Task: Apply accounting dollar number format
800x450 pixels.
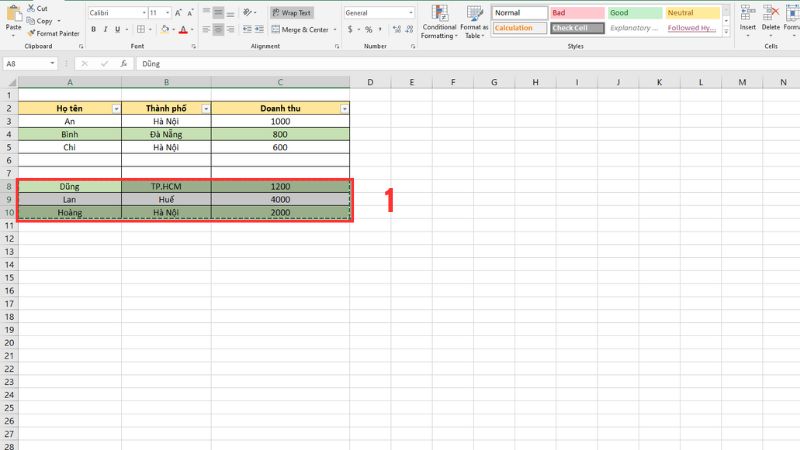Action: point(350,30)
